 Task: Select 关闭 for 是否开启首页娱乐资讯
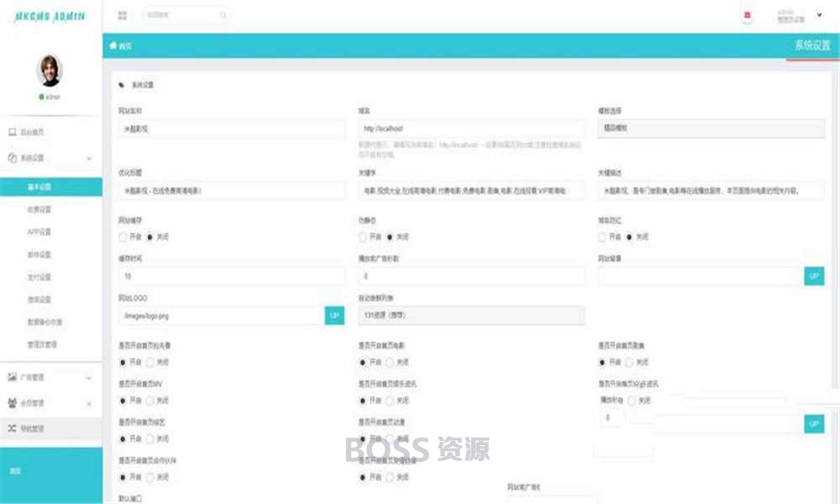pyautogui.click(x=390, y=401)
